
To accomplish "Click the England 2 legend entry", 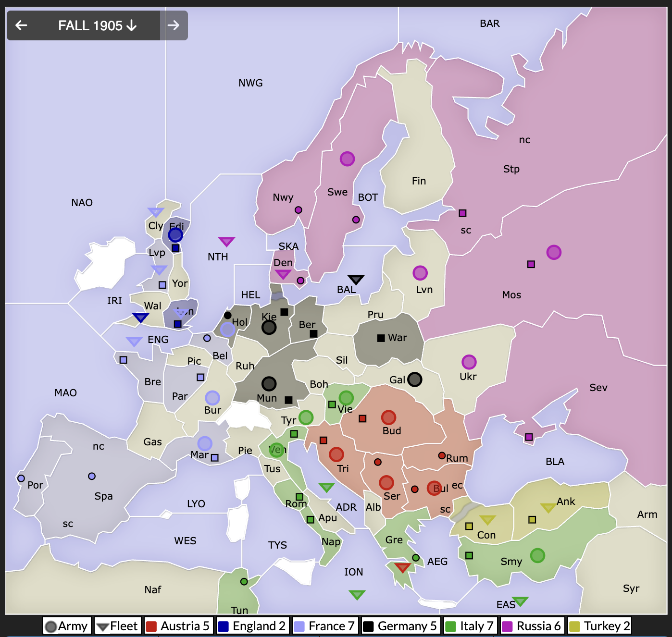I will tap(252, 626).
